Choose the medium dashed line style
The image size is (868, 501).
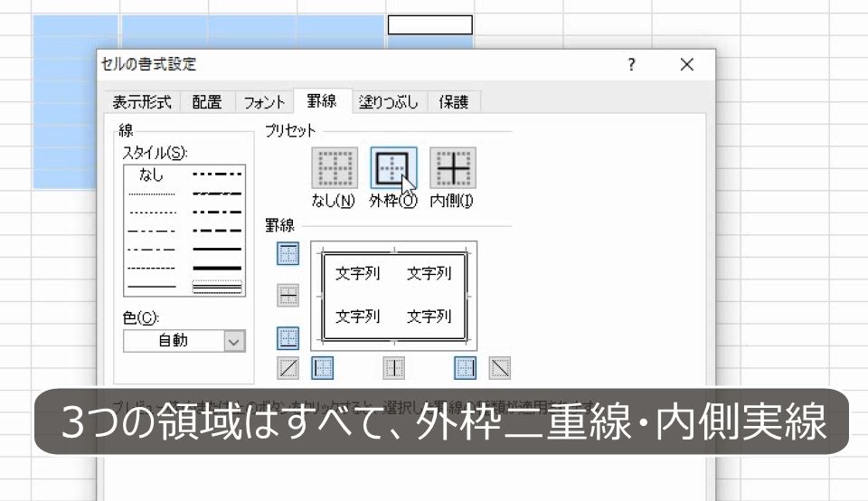point(217,231)
